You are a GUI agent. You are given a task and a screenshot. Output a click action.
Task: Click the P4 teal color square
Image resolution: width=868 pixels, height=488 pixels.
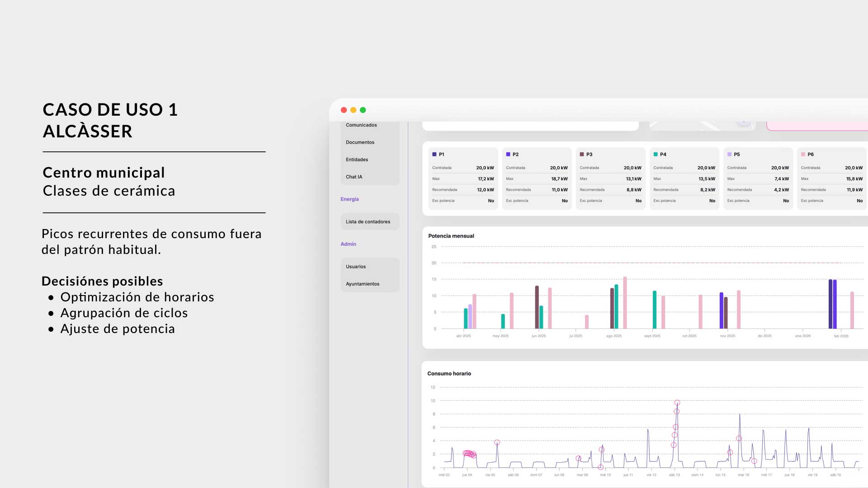pyautogui.click(x=656, y=154)
